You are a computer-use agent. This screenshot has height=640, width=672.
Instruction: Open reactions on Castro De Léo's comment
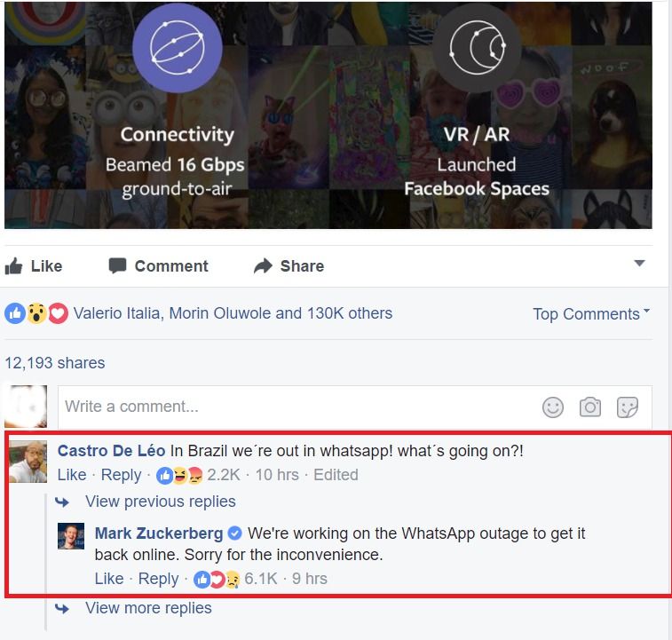click(x=198, y=476)
